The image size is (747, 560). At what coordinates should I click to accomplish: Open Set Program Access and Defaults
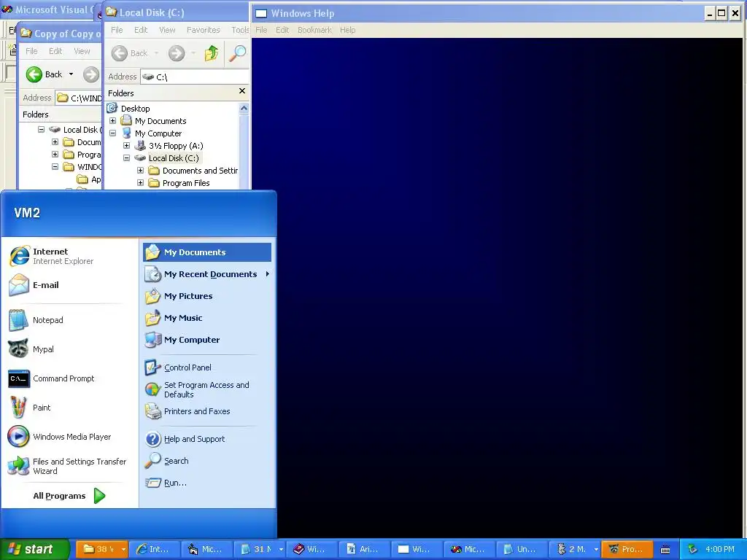point(206,389)
